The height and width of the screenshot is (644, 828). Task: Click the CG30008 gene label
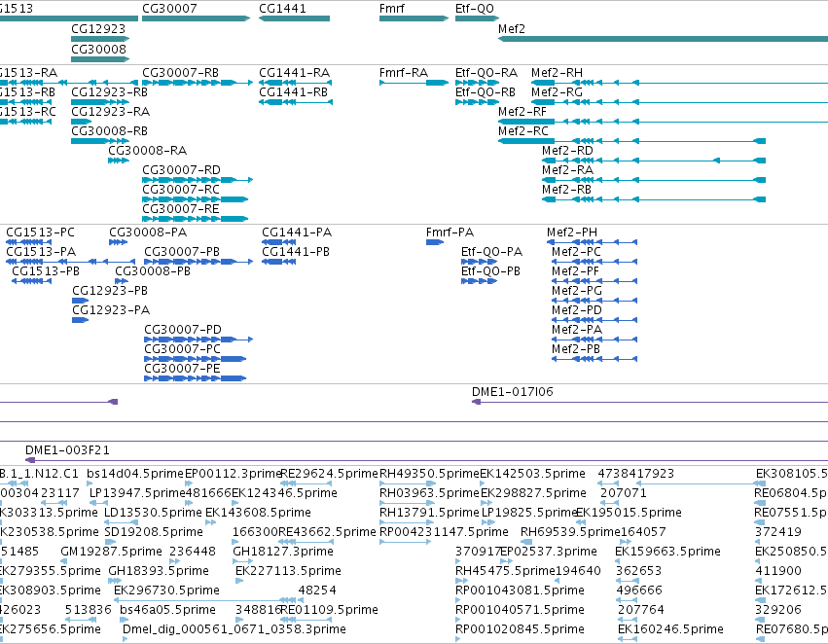pyautogui.click(x=98, y=49)
